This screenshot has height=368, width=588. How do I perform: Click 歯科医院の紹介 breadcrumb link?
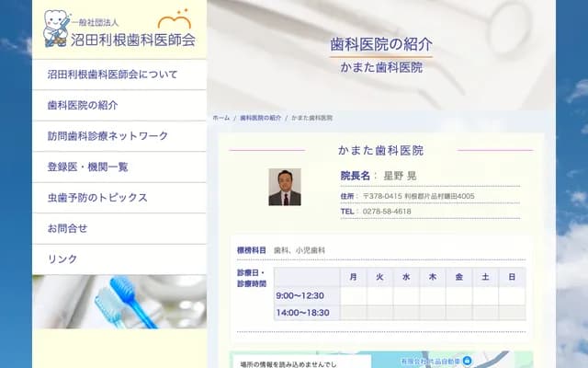point(261,119)
